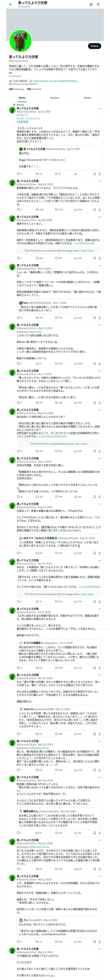The height and width of the screenshot is (980, 110).
Task: Reply to the pinned Apr 6, 2021 post
Action: pyautogui.click(x=18, y=174)
